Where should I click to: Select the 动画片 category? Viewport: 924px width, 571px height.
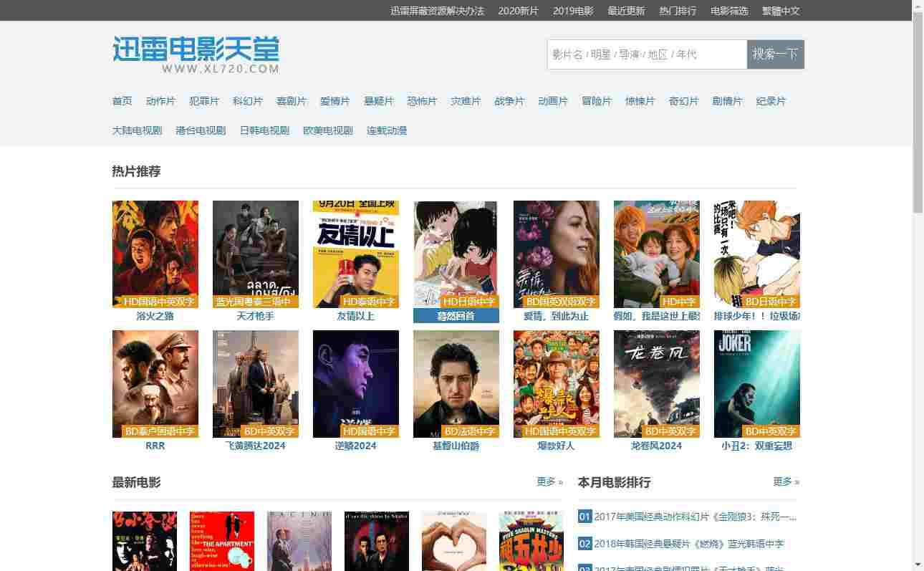(x=553, y=101)
